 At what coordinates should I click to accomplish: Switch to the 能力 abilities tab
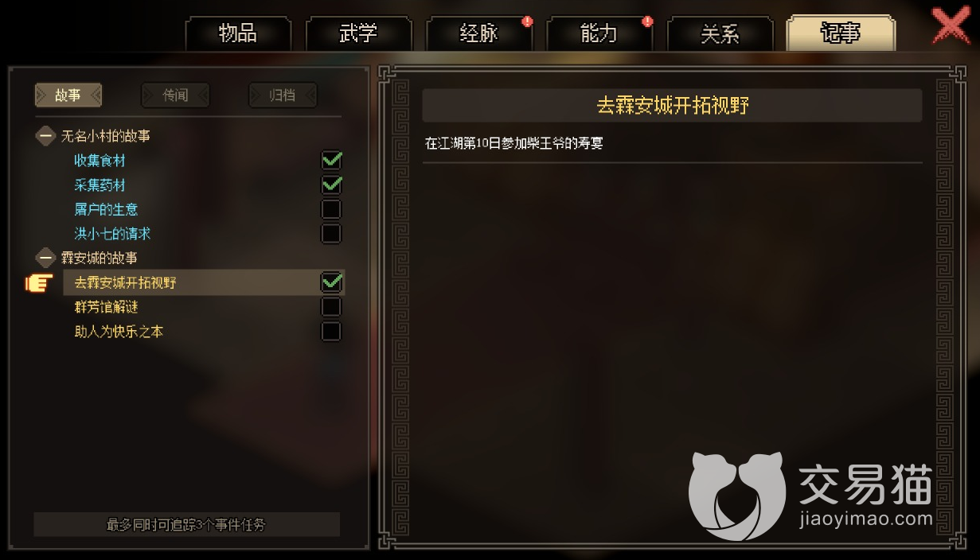pyautogui.click(x=599, y=34)
